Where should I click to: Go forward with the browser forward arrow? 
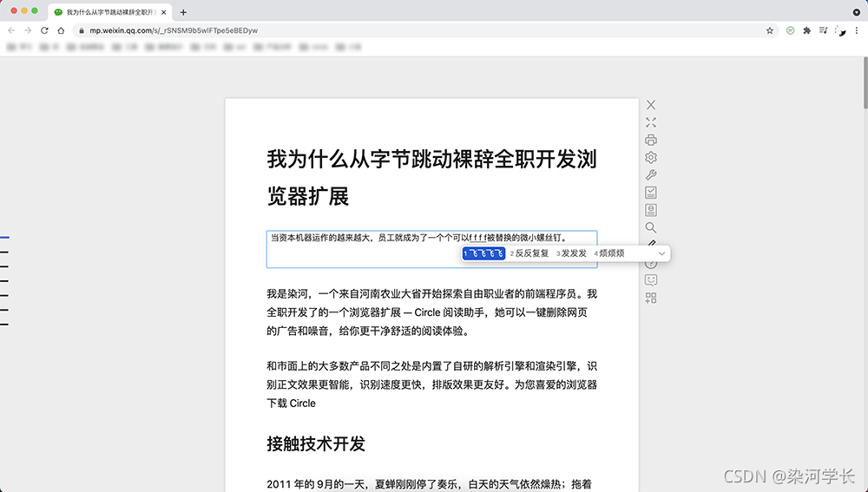tap(28, 30)
